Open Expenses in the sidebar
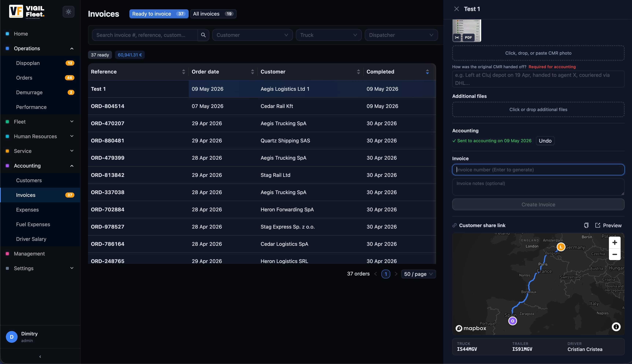The height and width of the screenshot is (364, 632). pyautogui.click(x=40, y=210)
